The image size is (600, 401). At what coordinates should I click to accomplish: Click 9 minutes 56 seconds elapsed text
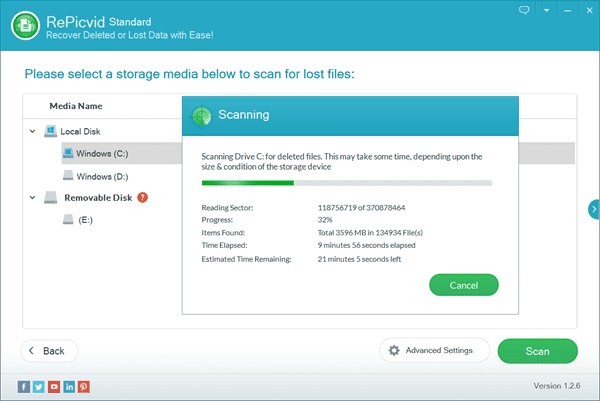click(366, 245)
